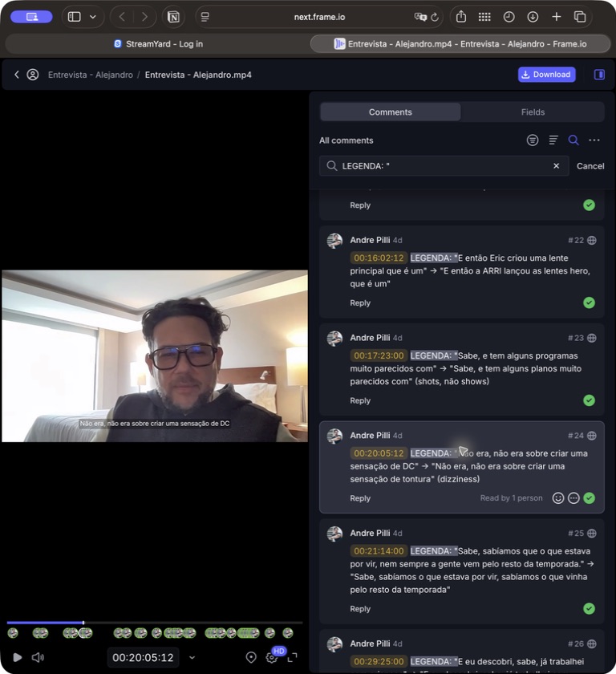Screen dimensions: 616x674
Task: Toggle completed checkmark on comment #24
Action: (x=590, y=497)
